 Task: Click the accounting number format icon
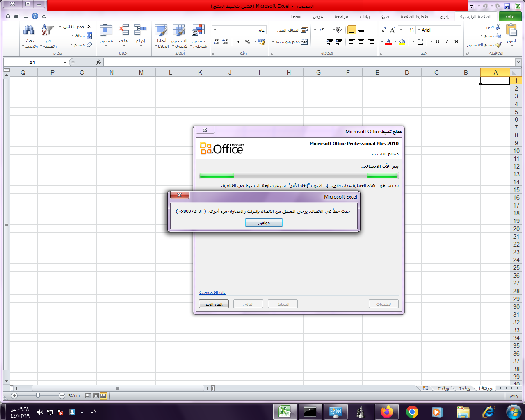262,42
